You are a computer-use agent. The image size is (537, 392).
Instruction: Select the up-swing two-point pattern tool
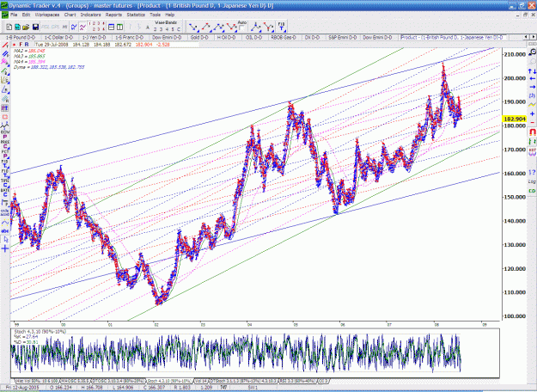206,27
